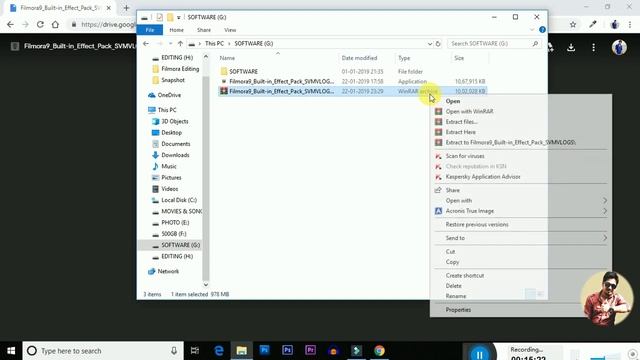The image size is (640, 360).
Task: Click Explorer back navigation arrow
Action: pos(146,43)
